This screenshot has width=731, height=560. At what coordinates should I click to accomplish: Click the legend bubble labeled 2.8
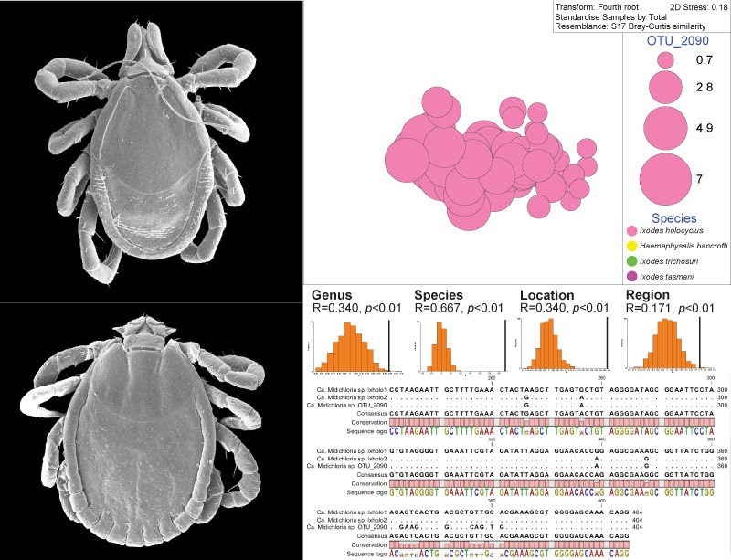(666, 87)
